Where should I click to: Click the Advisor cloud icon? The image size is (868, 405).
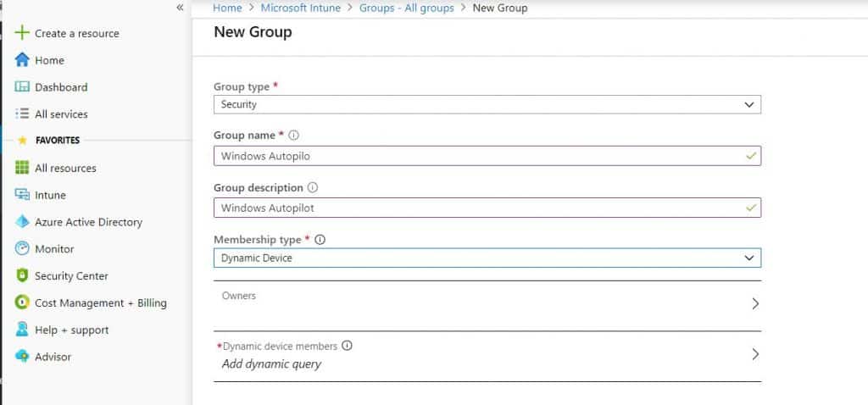(21, 357)
